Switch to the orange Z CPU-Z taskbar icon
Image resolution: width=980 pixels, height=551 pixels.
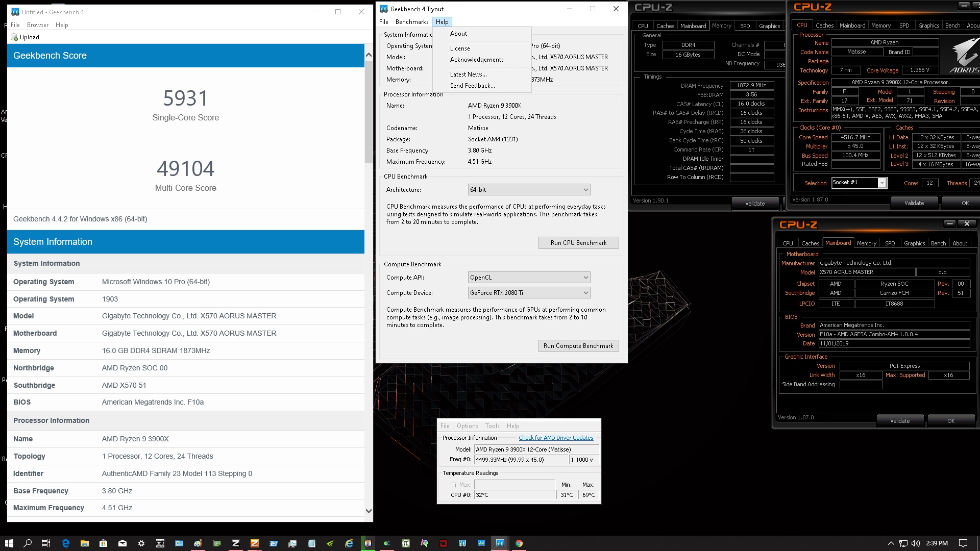(x=254, y=543)
